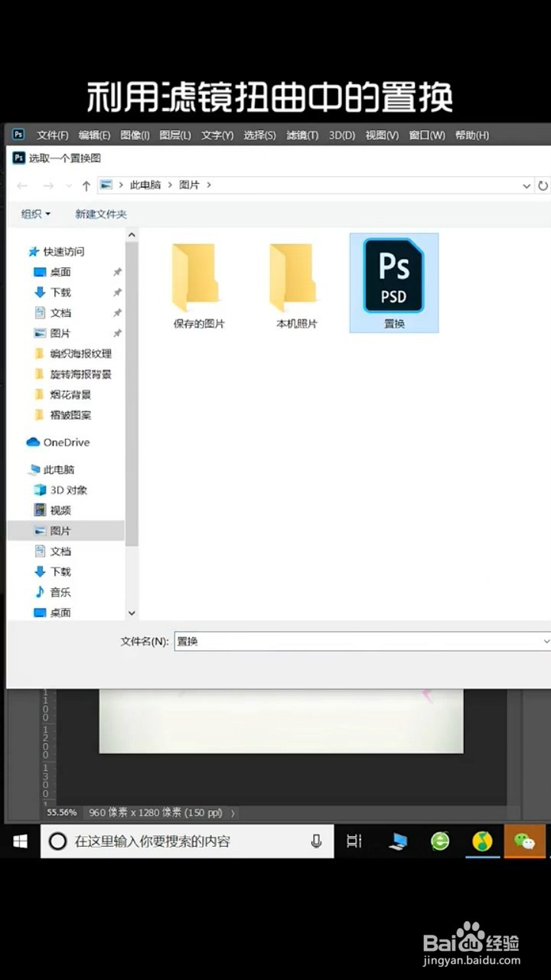
Task: Click sidebar scrollbar up arrow
Action: coord(132,235)
